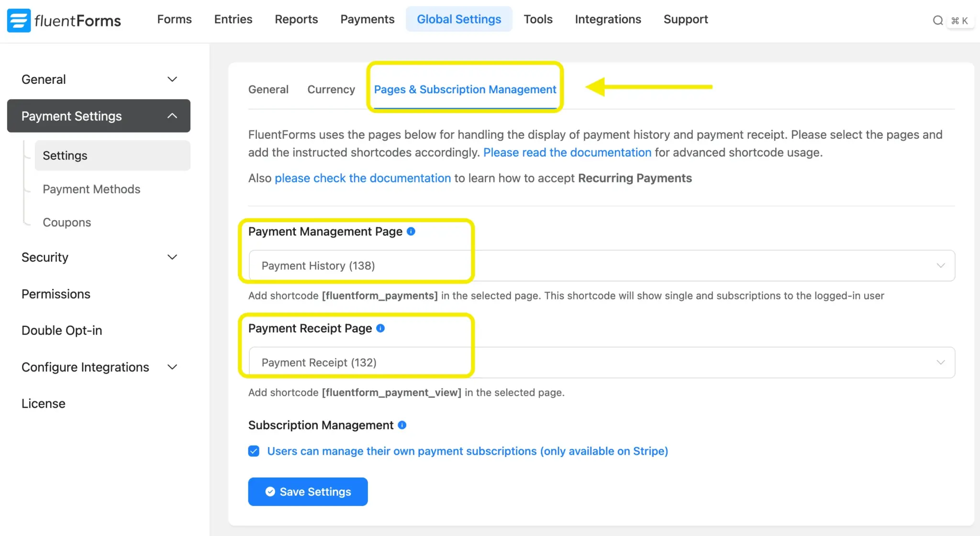
Task: Click the [fluentform_payments] shortcode text
Action: click(x=380, y=296)
